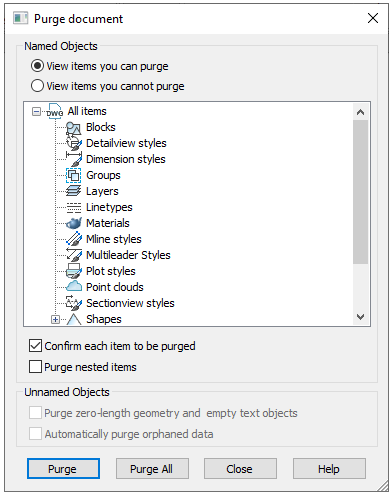The width and height of the screenshot is (392, 499).
Task: Click the Blocks icon in tree
Action: [73, 128]
